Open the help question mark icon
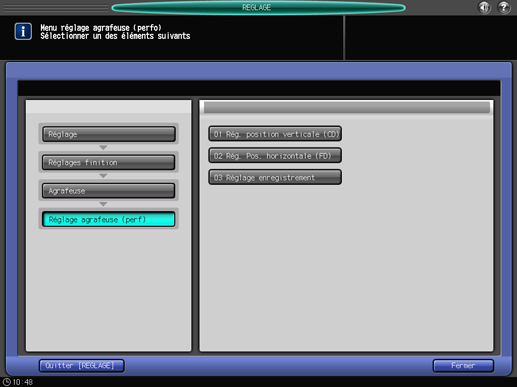 (x=504, y=7)
